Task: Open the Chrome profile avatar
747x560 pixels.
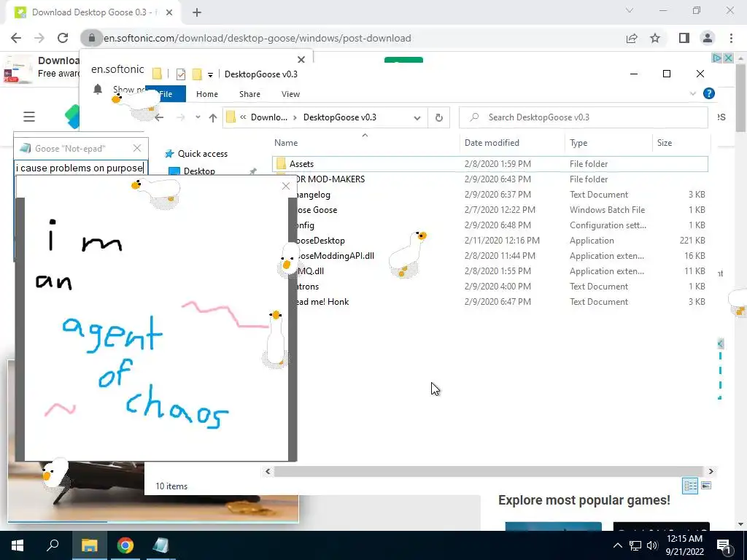Action: [x=708, y=38]
